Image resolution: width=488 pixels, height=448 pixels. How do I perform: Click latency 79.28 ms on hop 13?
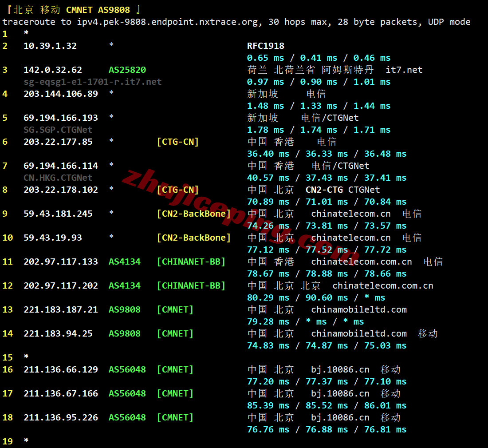tap(268, 322)
